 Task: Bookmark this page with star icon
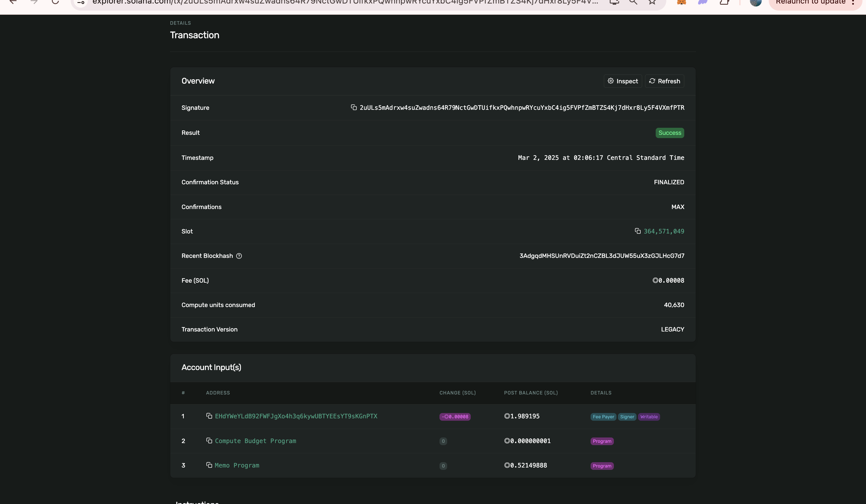(x=652, y=2)
